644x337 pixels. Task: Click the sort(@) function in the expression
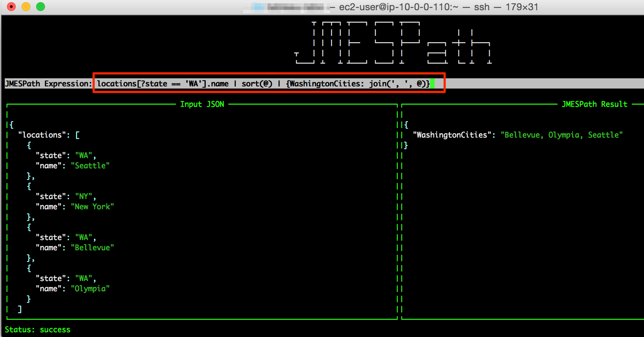tap(257, 83)
